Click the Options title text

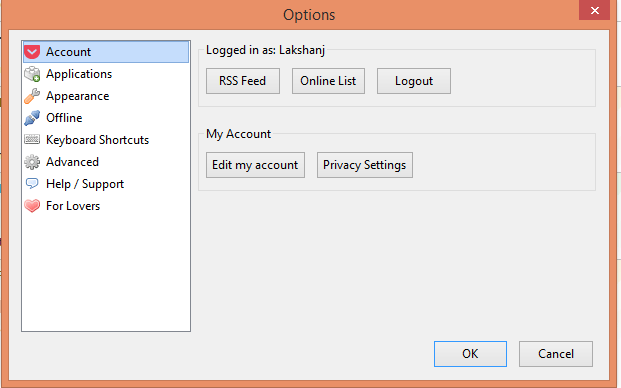(x=309, y=15)
